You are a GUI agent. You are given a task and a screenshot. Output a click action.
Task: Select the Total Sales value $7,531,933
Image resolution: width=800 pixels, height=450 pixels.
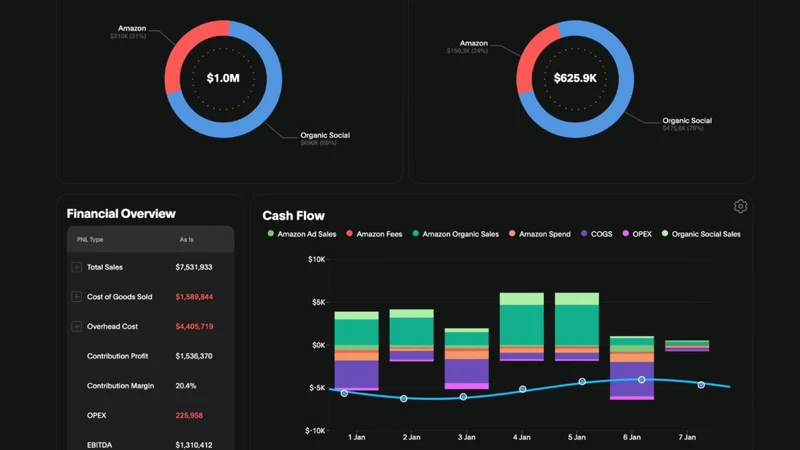tap(194, 267)
